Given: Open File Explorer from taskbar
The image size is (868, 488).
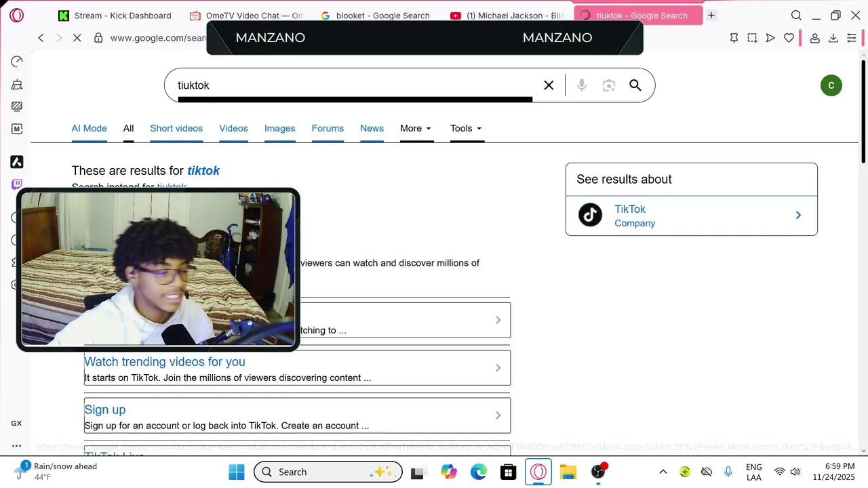Looking at the screenshot, I should click(x=568, y=472).
